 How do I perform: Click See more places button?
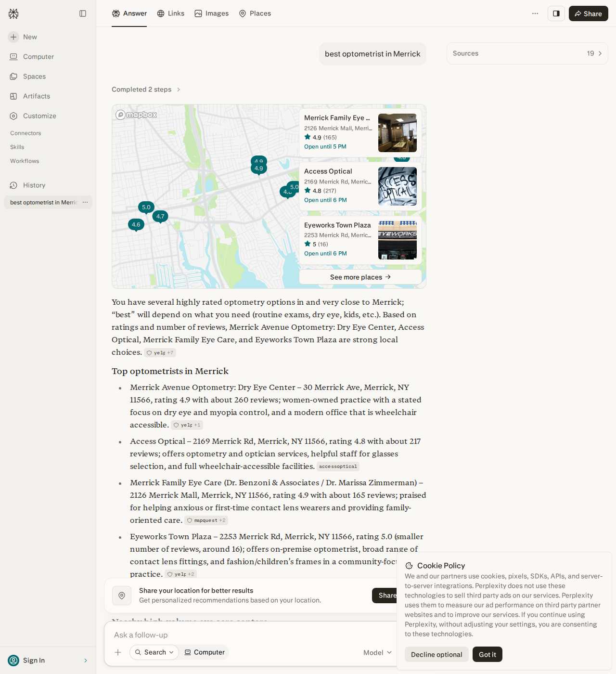click(360, 277)
